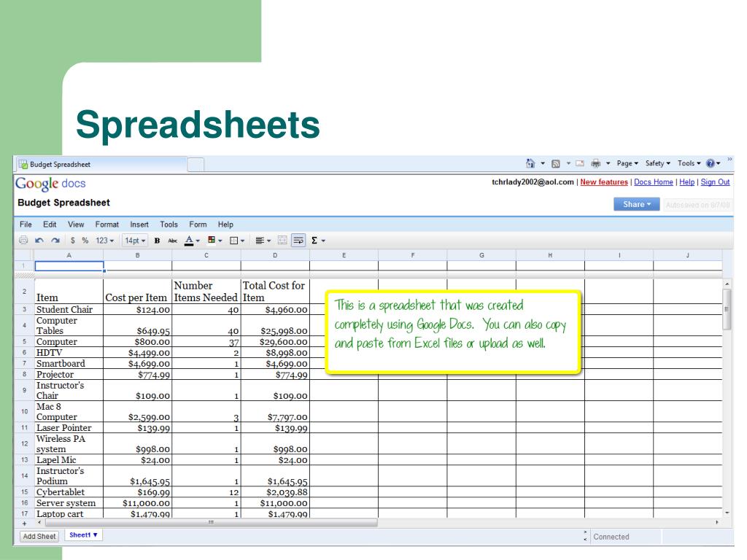The height and width of the screenshot is (560, 747).
Task: Click the '$29,600.00' cell
Action: coord(275,341)
